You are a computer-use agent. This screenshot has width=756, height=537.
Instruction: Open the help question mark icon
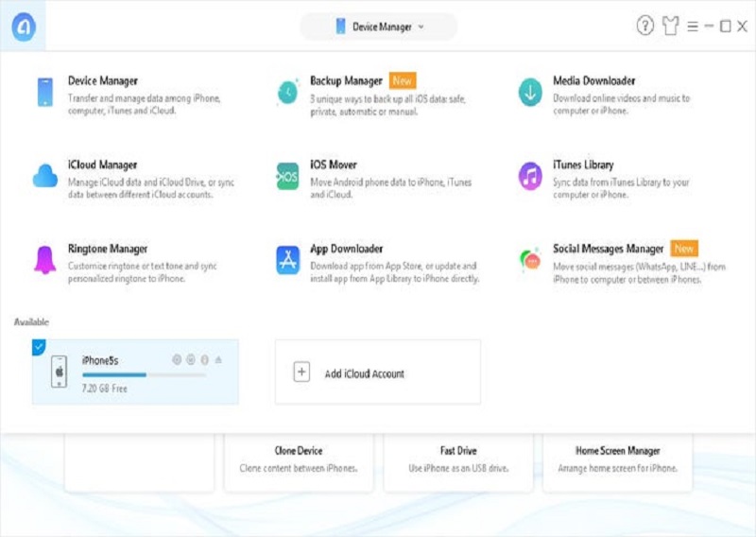click(x=645, y=26)
